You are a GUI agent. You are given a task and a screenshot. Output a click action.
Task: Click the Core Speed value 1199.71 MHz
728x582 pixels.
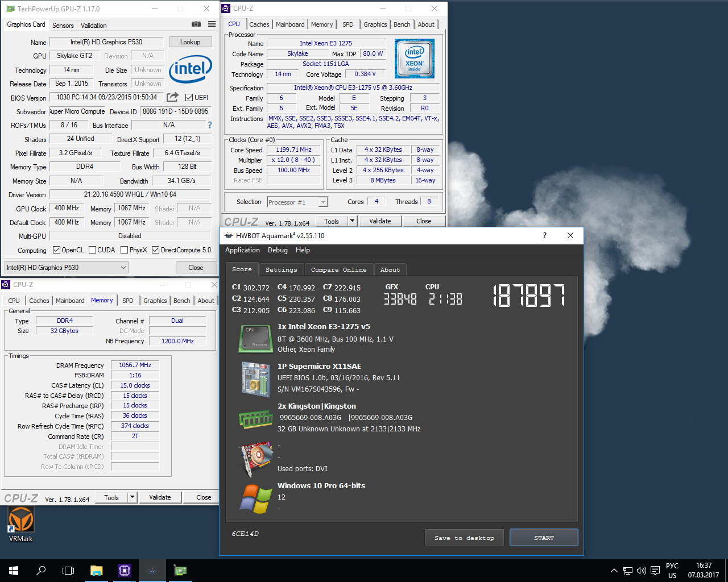click(294, 150)
